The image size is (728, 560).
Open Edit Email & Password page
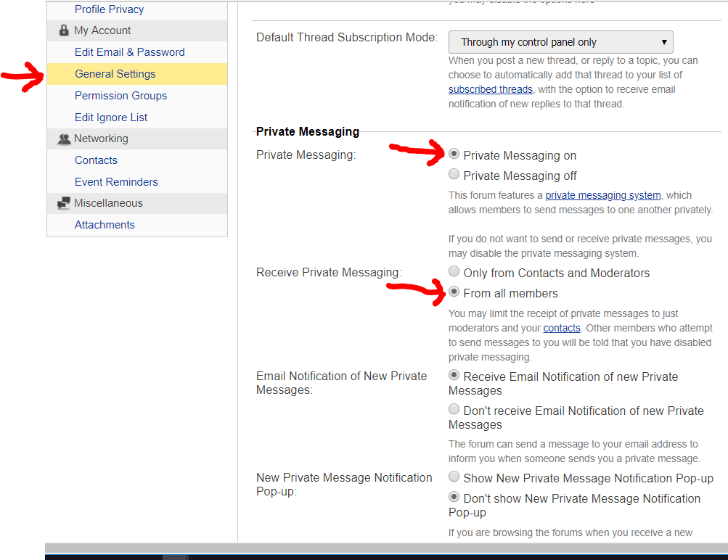tap(129, 52)
